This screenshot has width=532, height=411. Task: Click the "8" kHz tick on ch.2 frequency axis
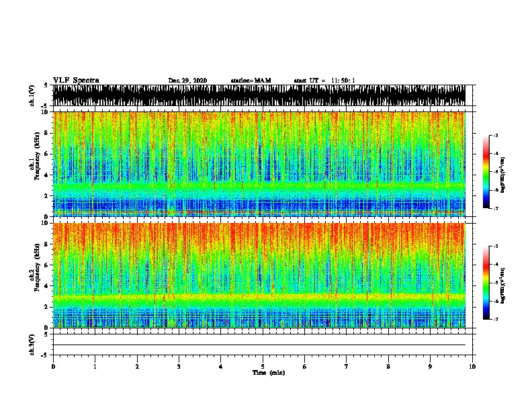coord(47,244)
